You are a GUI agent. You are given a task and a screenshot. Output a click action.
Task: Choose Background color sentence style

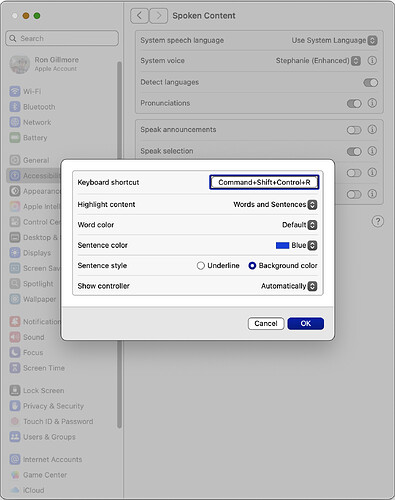click(x=252, y=266)
